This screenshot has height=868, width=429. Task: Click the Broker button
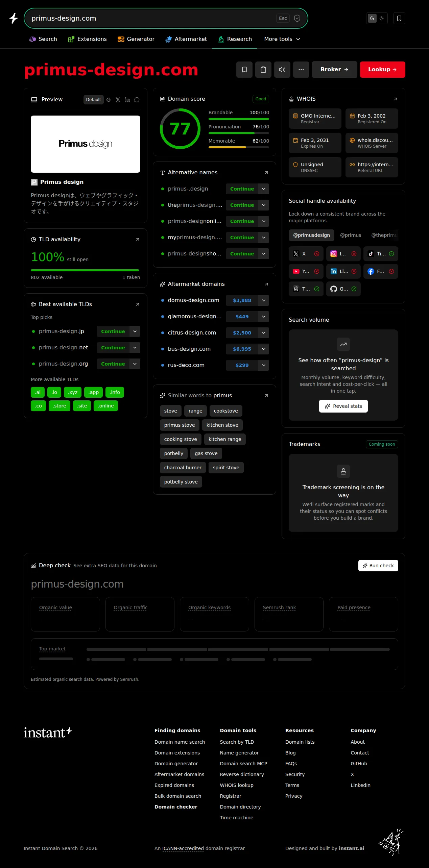tap(334, 70)
